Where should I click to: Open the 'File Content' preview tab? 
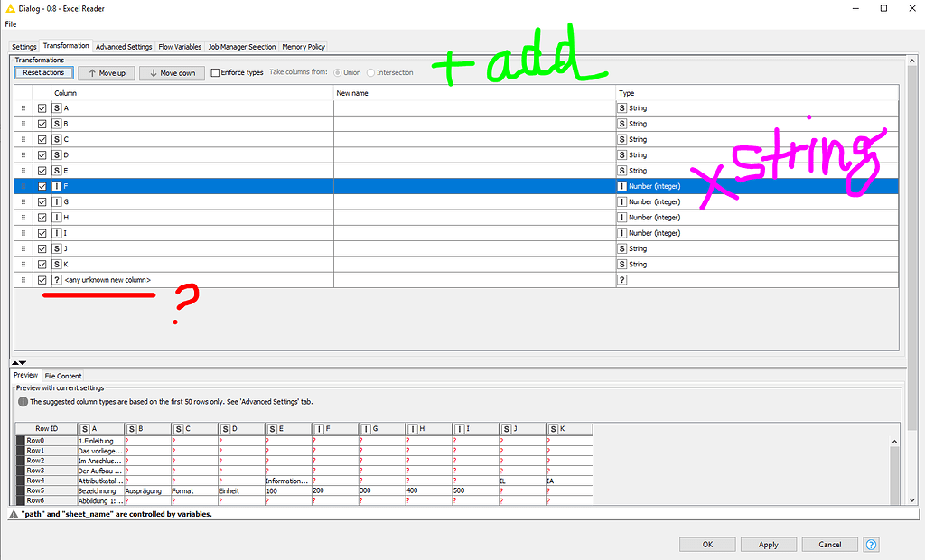[62, 375]
